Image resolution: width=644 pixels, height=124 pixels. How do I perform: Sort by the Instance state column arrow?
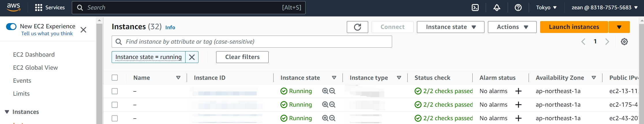tap(334, 77)
